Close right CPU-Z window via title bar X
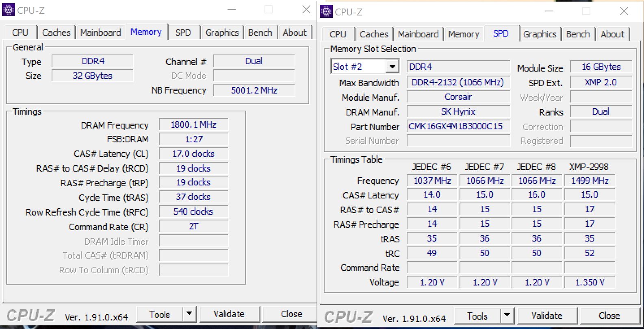644x329 pixels. (624, 11)
